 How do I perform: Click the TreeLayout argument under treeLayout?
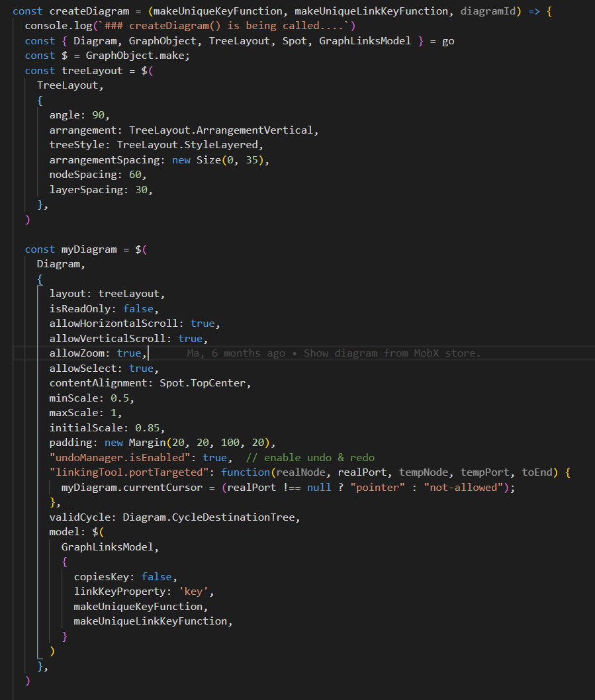point(68,85)
